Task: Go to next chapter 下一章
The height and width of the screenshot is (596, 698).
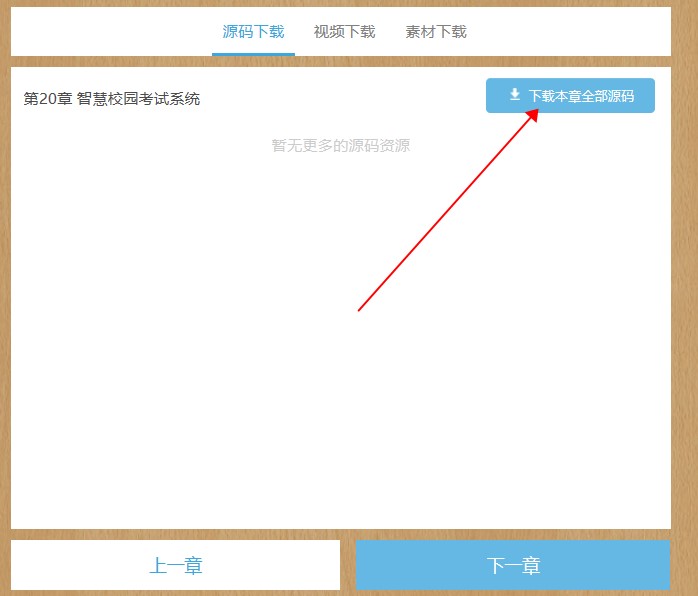Action: [x=513, y=565]
